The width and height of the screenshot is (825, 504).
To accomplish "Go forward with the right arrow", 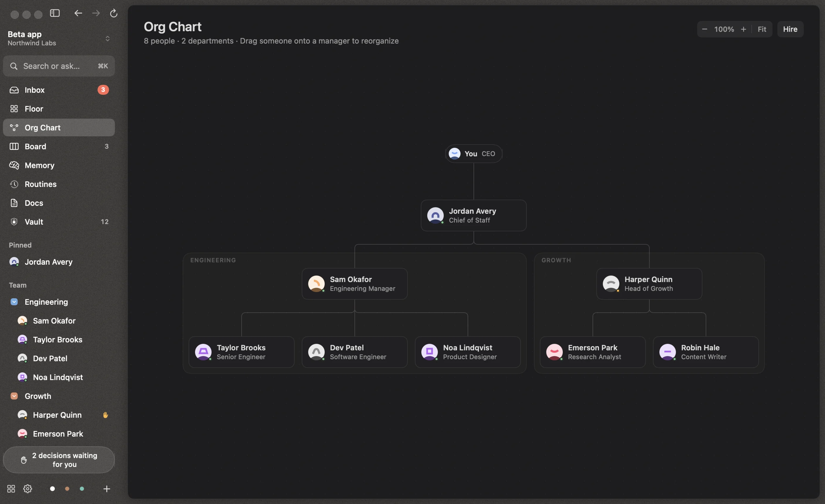I will click(96, 13).
